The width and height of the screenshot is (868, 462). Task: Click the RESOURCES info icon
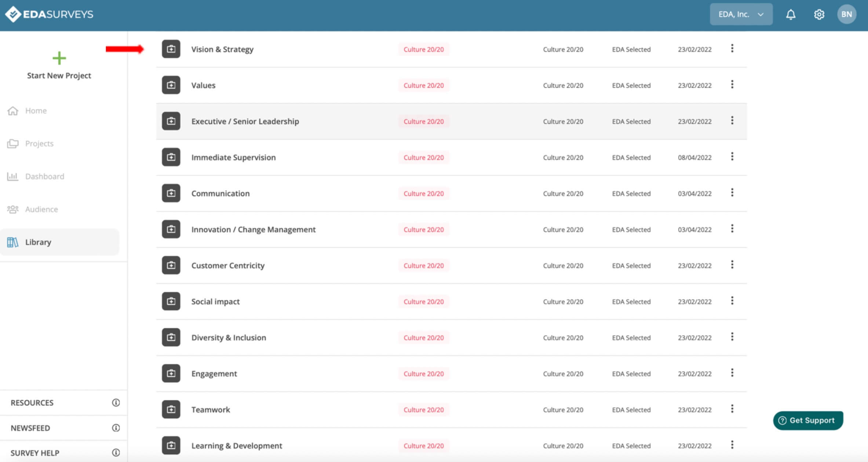[116, 403]
